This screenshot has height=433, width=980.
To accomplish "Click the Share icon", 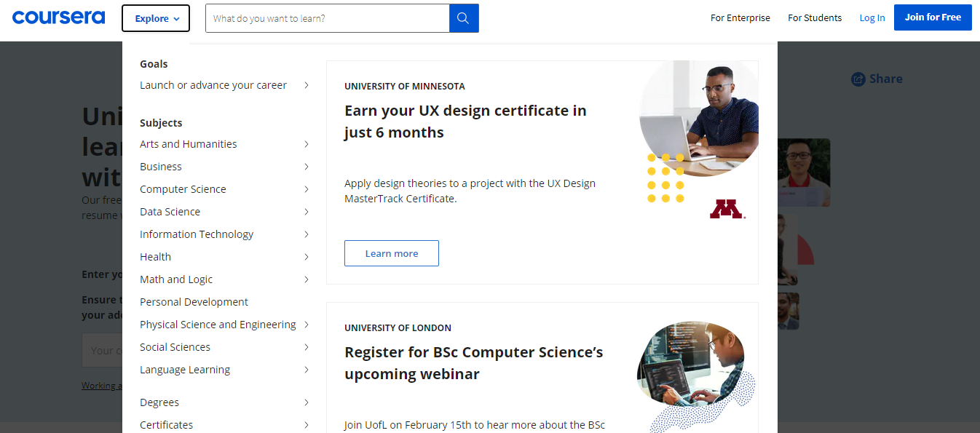I will [x=858, y=79].
